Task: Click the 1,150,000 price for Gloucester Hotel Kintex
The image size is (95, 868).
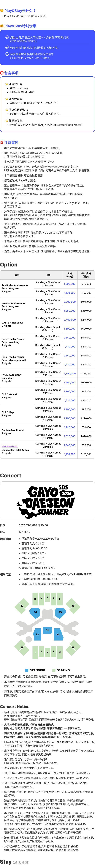Action: [x=70, y=454]
